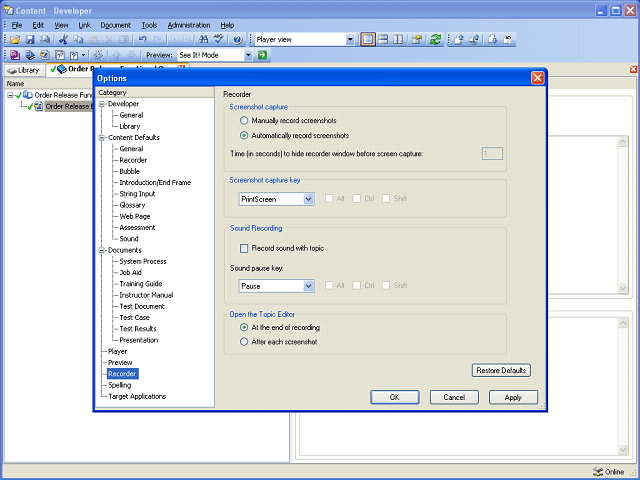Click the horizontal split layout icon
Viewport: 640px width, 480px height.
(383, 40)
